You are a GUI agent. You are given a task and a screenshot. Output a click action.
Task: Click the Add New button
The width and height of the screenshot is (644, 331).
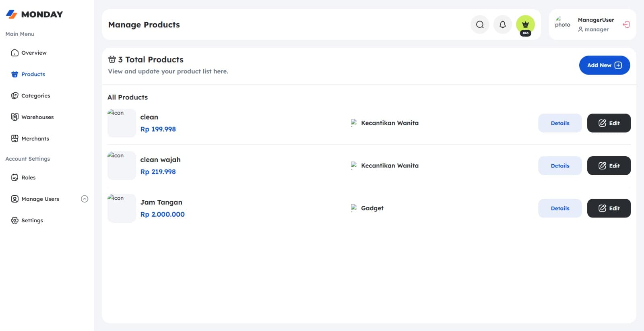605,65
